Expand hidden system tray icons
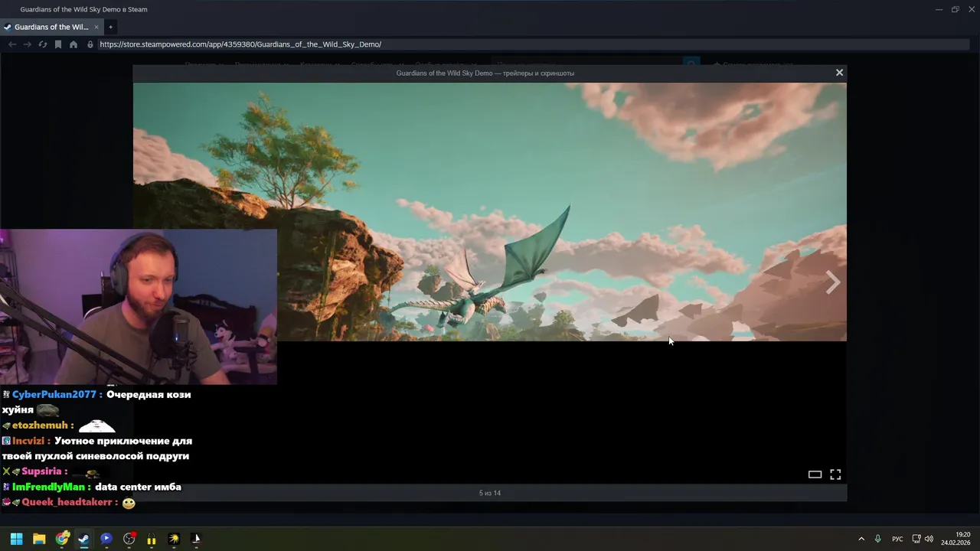Screen dimensions: 980x551 coord(861,539)
